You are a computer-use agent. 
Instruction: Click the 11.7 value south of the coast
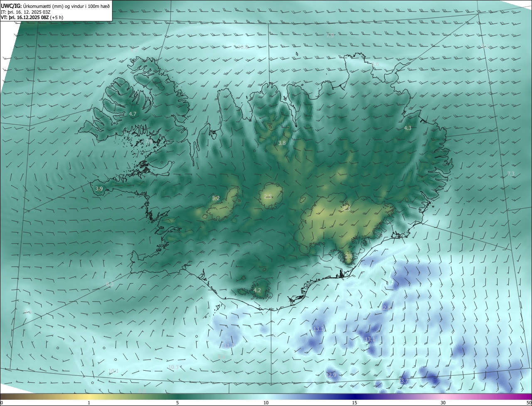[229, 345]
